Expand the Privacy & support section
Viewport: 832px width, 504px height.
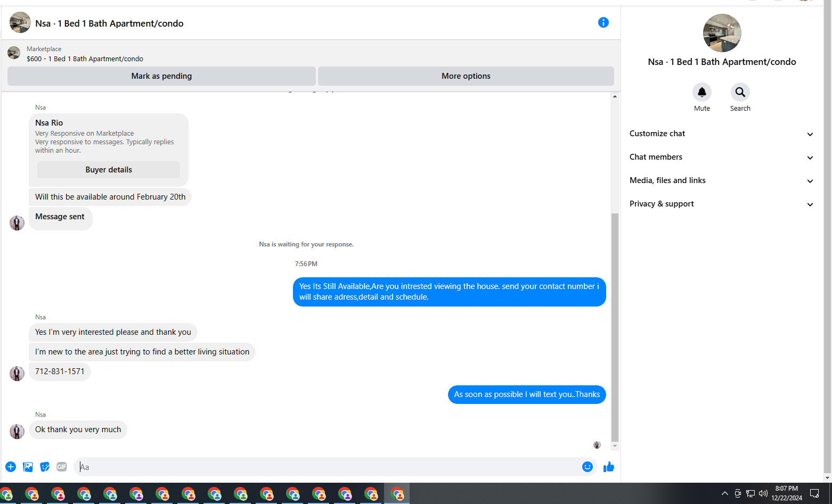721,204
